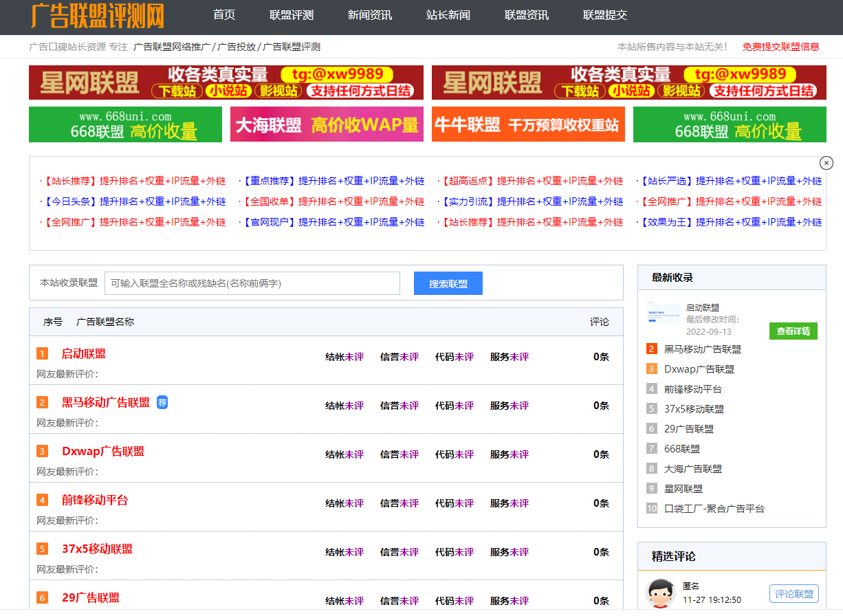Select the 站长新闻 nav item
This screenshot has width=843, height=616.
448,15
